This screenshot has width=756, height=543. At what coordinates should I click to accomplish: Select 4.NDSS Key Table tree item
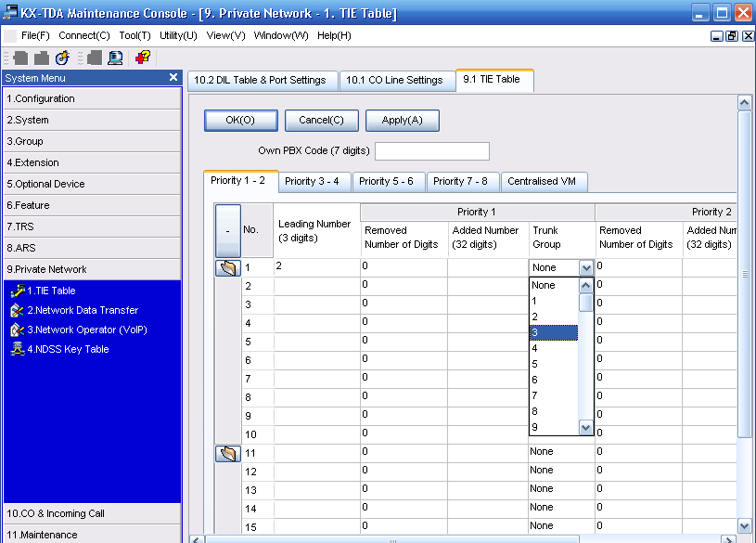tap(68, 349)
